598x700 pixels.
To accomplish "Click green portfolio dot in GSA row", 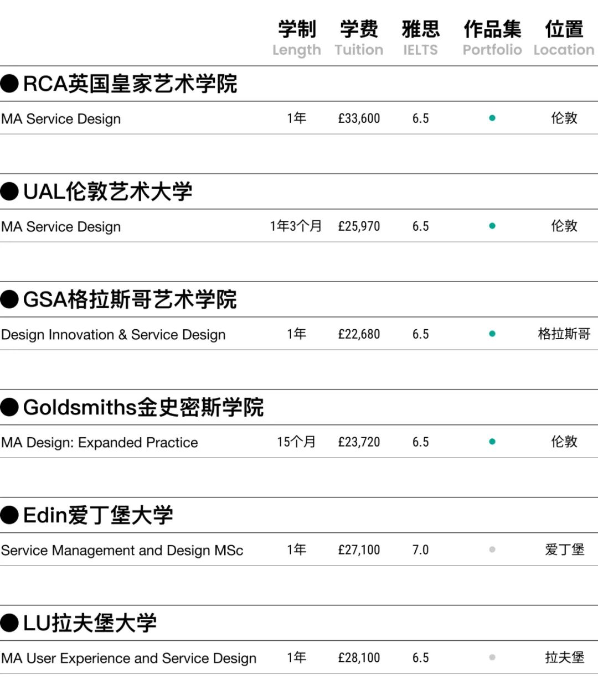I will (492, 334).
